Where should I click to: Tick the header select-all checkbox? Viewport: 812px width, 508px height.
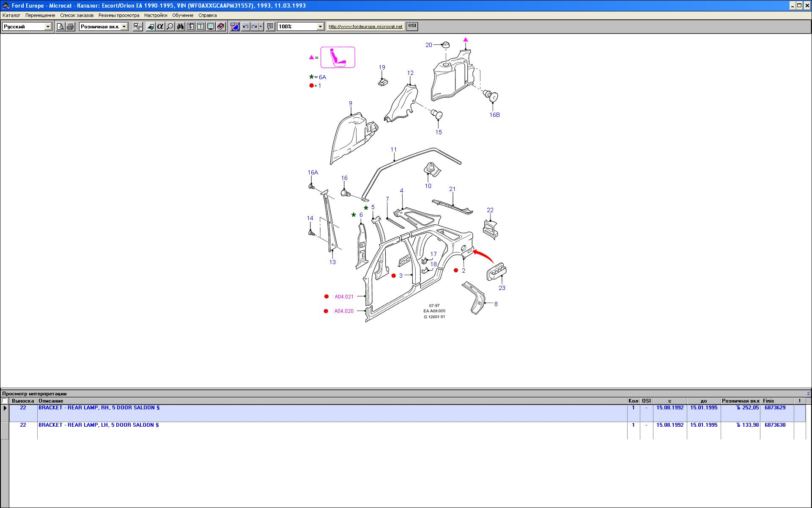[x=5, y=401]
